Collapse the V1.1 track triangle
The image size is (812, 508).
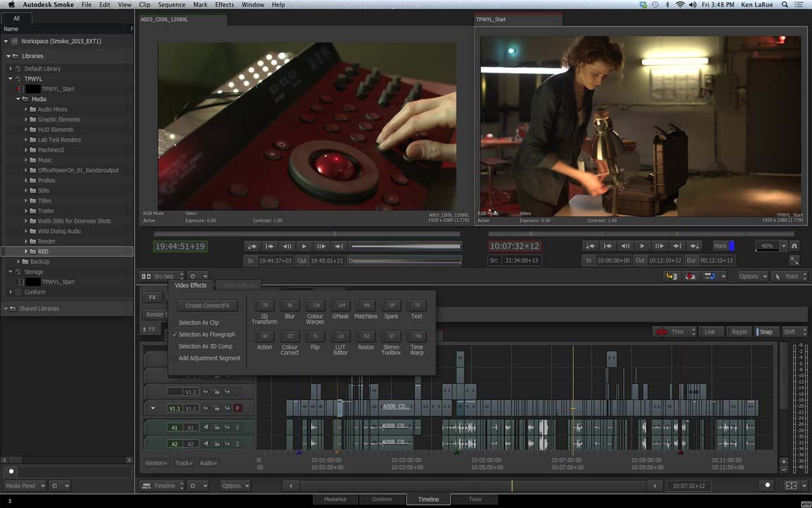point(153,409)
